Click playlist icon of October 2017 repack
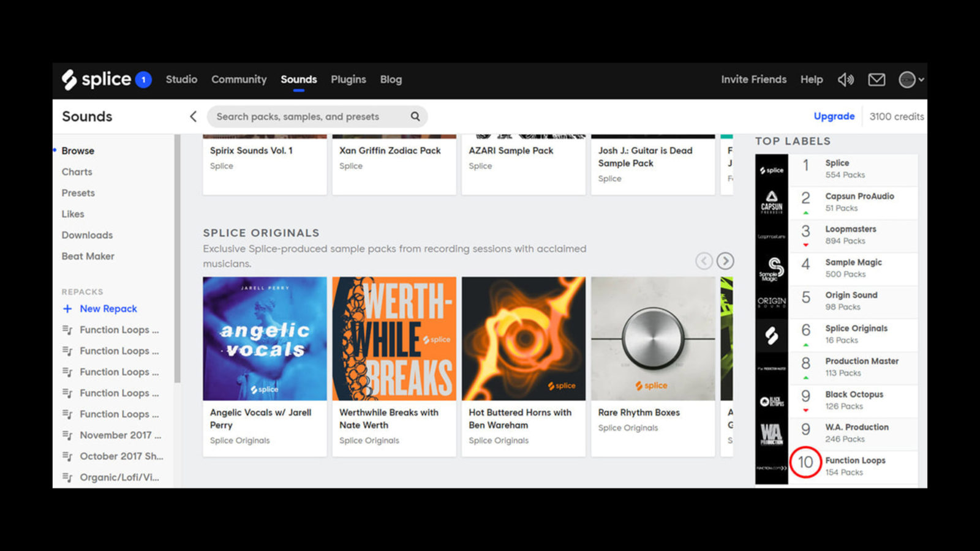Image resolution: width=980 pixels, height=551 pixels. 67,456
